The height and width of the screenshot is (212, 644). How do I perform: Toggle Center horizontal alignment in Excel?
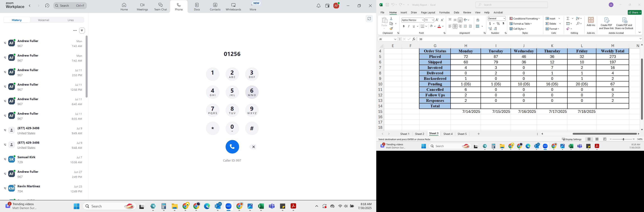coord(455,26)
